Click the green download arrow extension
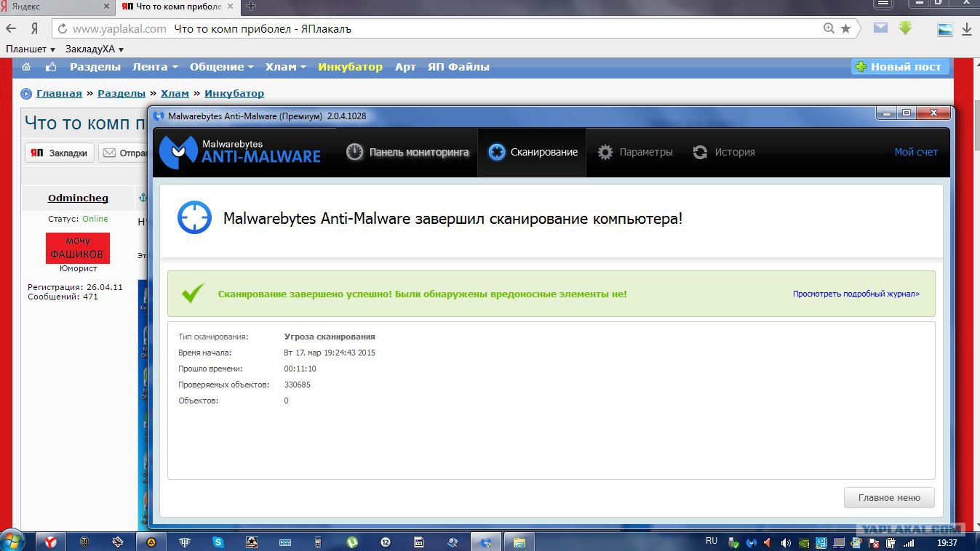Image resolution: width=980 pixels, height=551 pixels. [x=905, y=28]
